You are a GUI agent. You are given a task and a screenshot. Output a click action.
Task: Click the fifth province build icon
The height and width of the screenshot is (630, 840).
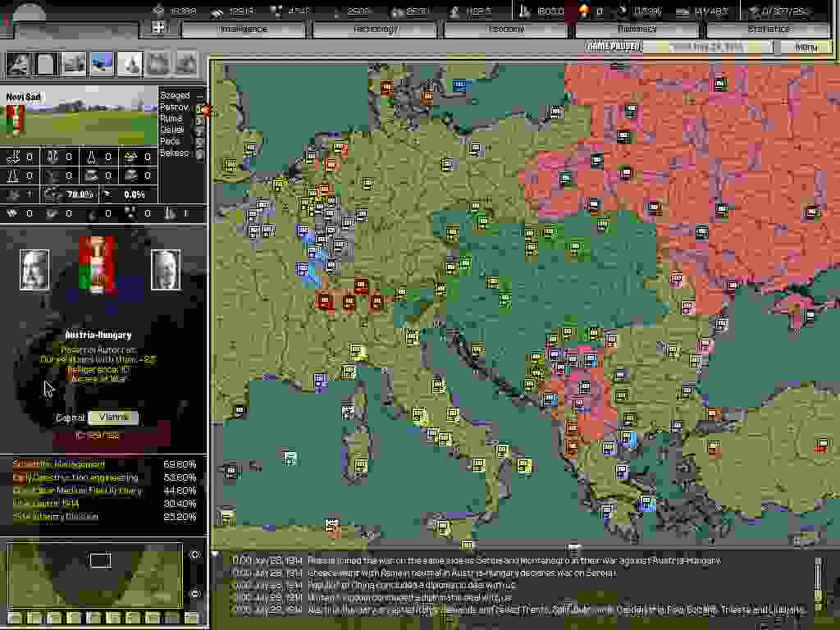coord(130,63)
